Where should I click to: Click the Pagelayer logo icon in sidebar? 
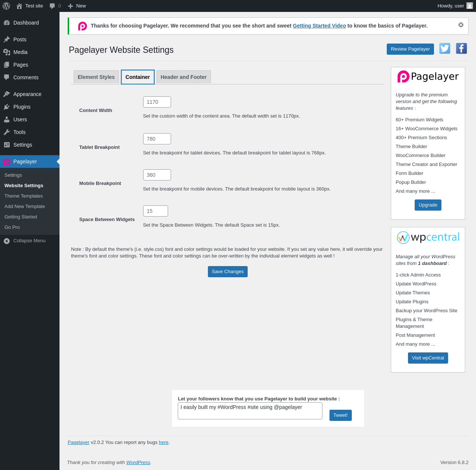coord(7,162)
